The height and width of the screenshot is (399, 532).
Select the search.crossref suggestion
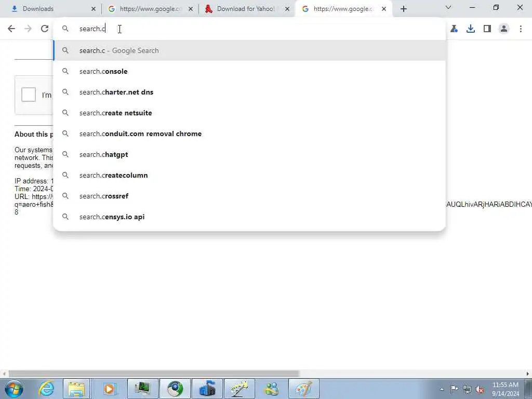tap(249, 196)
